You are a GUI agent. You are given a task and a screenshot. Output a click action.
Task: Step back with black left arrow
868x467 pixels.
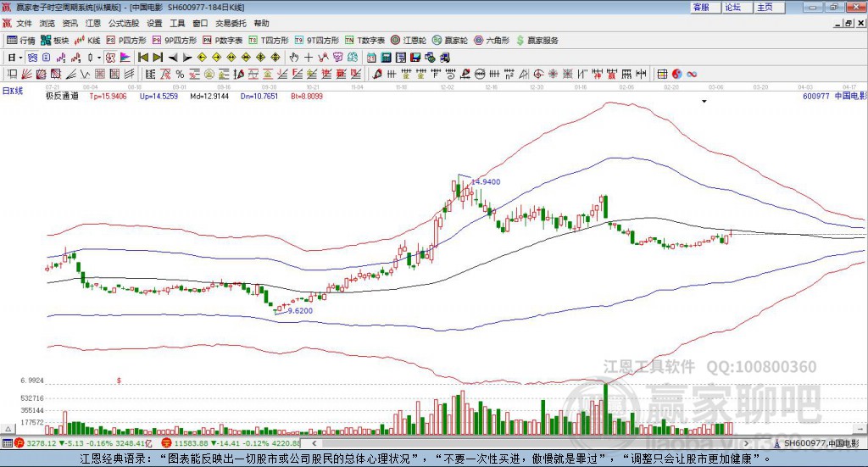point(173,58)
